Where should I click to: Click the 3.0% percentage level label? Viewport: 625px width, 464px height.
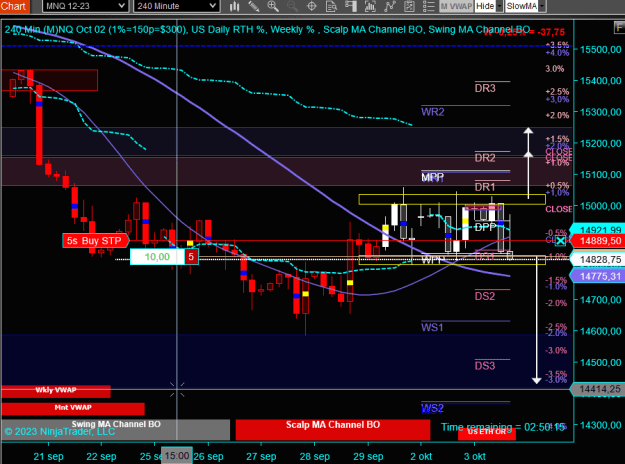coord(555,69)
